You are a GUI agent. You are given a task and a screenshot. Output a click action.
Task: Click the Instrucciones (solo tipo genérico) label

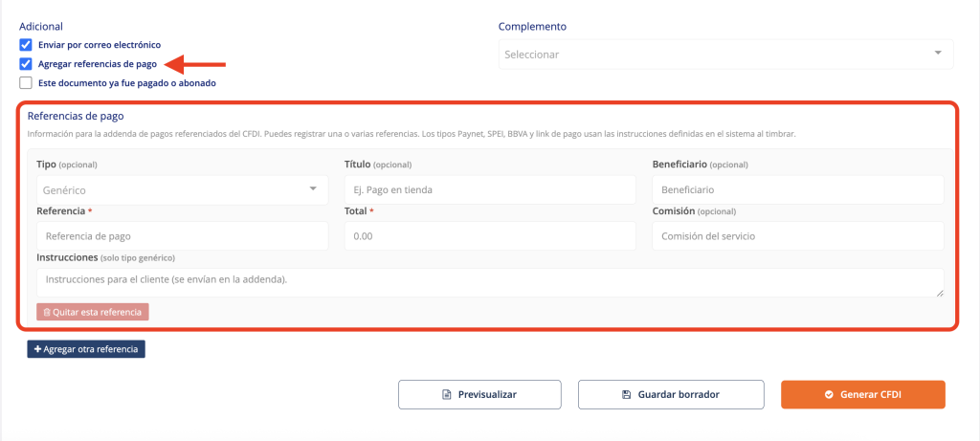105,257
